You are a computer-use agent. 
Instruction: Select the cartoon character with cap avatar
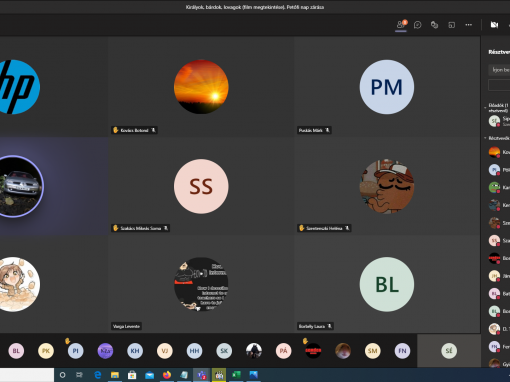[387, 186]
